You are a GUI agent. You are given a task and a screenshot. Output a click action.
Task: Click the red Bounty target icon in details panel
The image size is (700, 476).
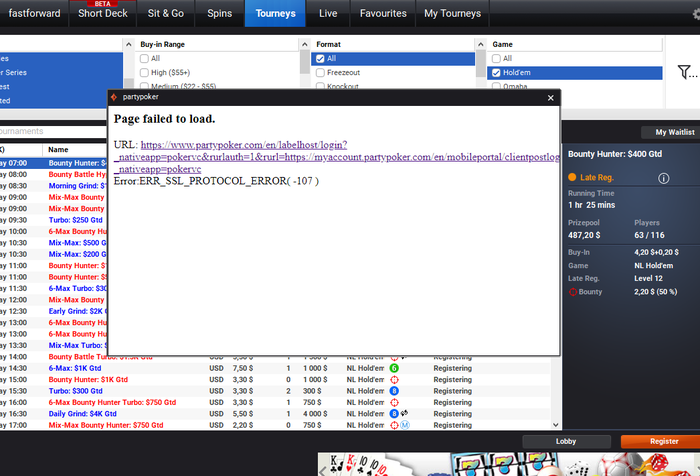tap(573, 292)
